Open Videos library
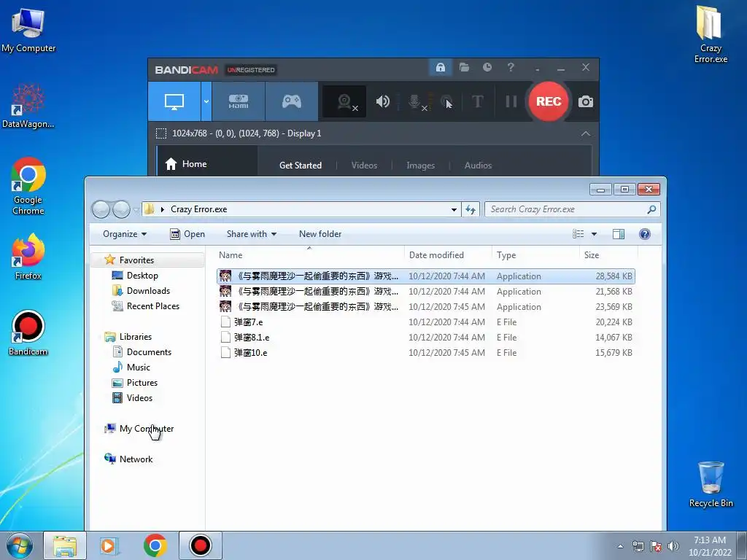Viewport: 747px width, 560px height. pos(139,397)
